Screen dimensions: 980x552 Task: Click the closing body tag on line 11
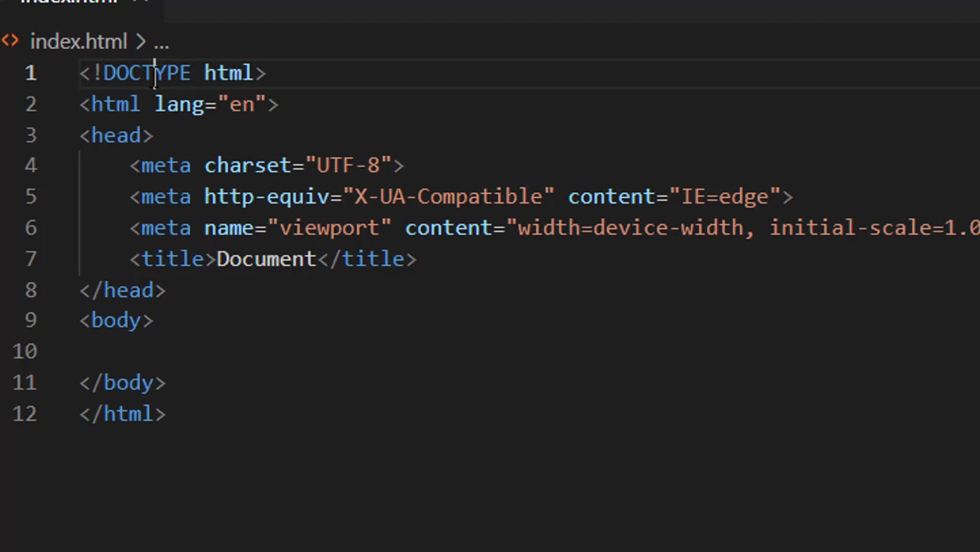[123, 383]
